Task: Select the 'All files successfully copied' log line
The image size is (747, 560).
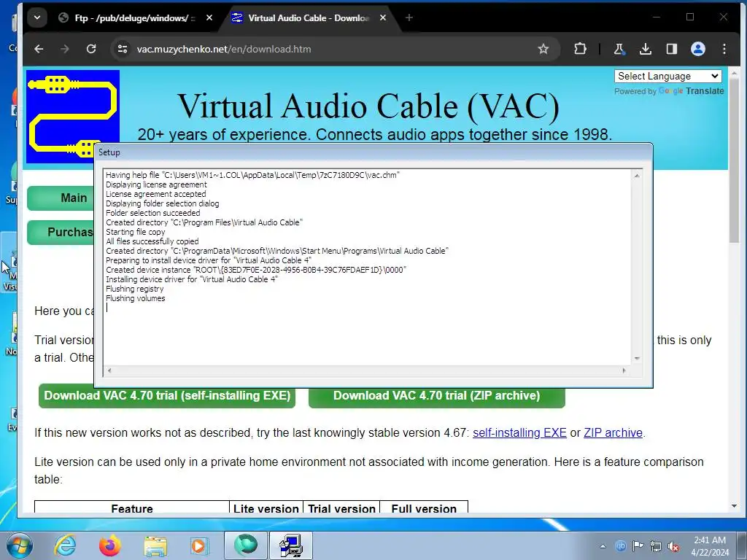Action: pyautogui.click(x=152, y=241)
